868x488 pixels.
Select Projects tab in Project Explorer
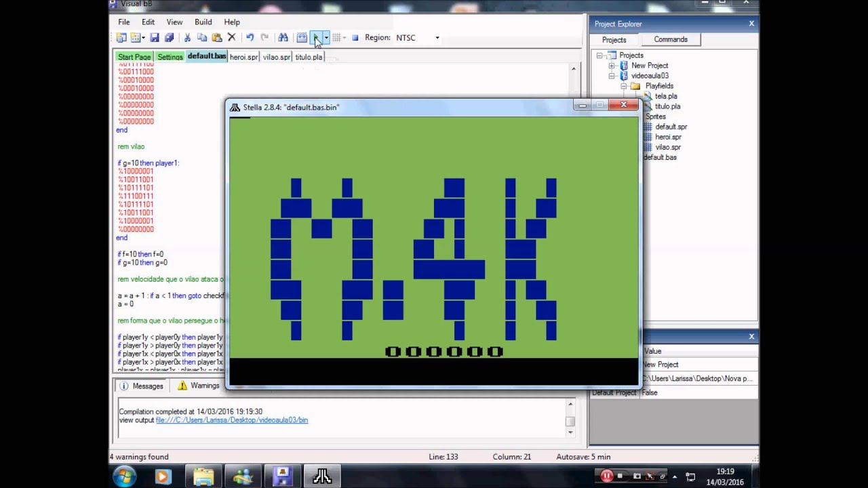tap(614, 40)
